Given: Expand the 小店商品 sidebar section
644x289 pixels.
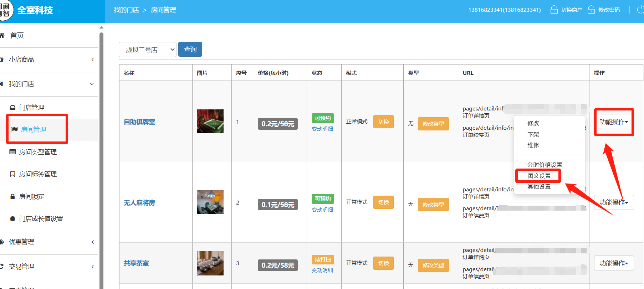Looking at the screenshot, I should click(48, 60).
